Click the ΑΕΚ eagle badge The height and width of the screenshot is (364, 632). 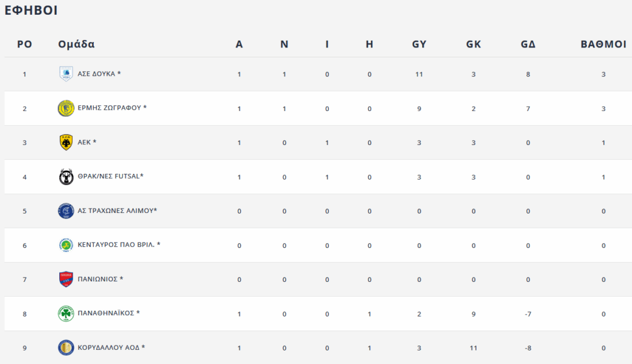(66, 143)
